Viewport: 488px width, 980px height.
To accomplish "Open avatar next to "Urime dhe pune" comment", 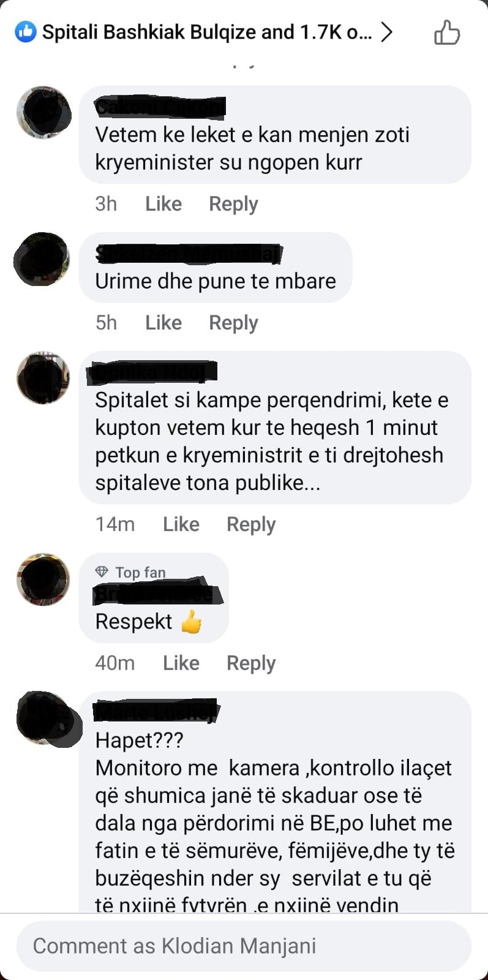I will 42,259.
